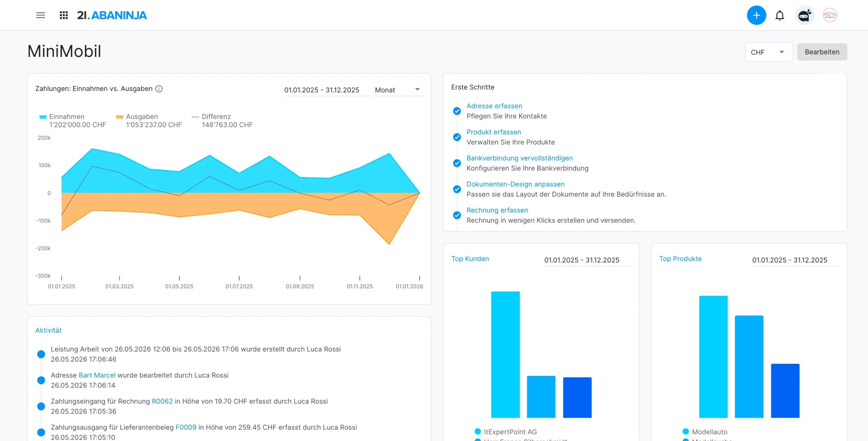The height and width of the screenshot is (441, 868).
Task: Click the MiniMobil company logo avatar
Action: pos(830,15)
